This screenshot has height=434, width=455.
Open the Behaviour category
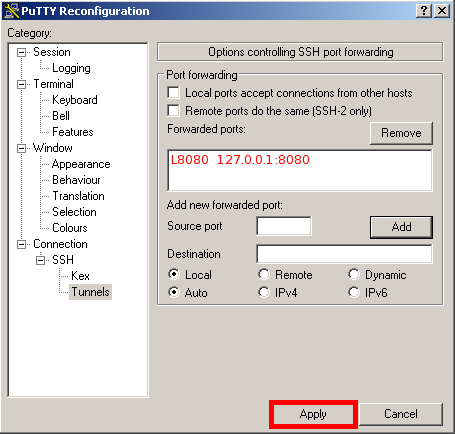point(76,180)
